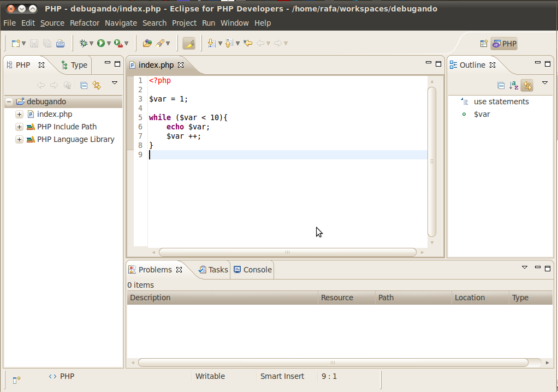Switch to the Console tab
Screen dimensions: 558x392
point(253,270)
